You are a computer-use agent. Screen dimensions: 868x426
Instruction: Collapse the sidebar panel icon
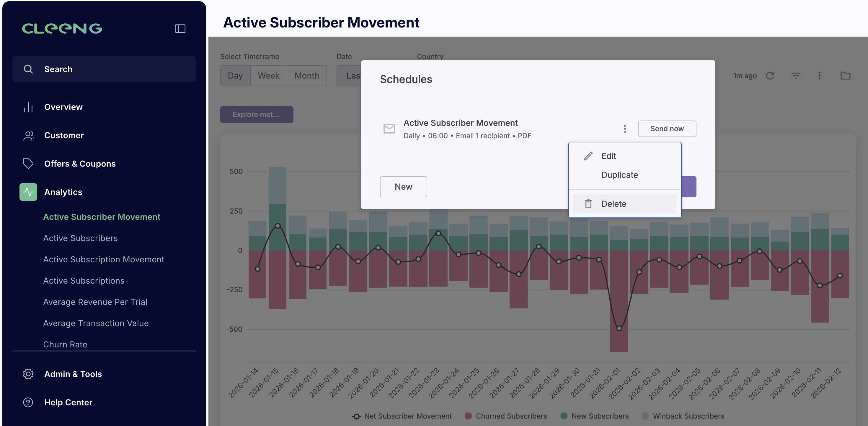(180, 29)
